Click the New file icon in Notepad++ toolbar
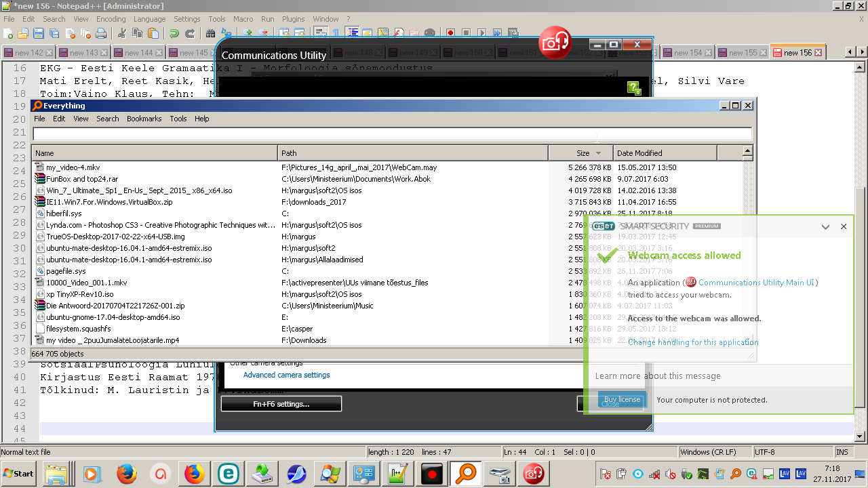This screenshot has height=488, width=868. click(8, 33)
